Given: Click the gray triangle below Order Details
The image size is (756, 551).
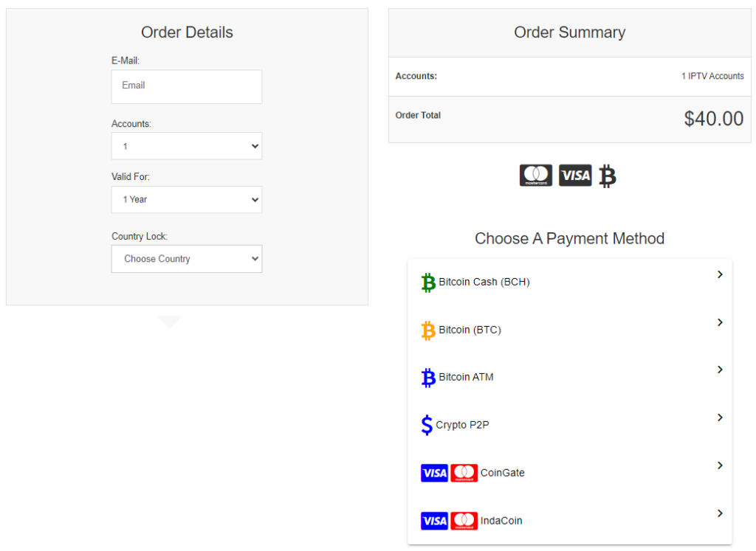Looking at the screenshot, I should point(170,321).
